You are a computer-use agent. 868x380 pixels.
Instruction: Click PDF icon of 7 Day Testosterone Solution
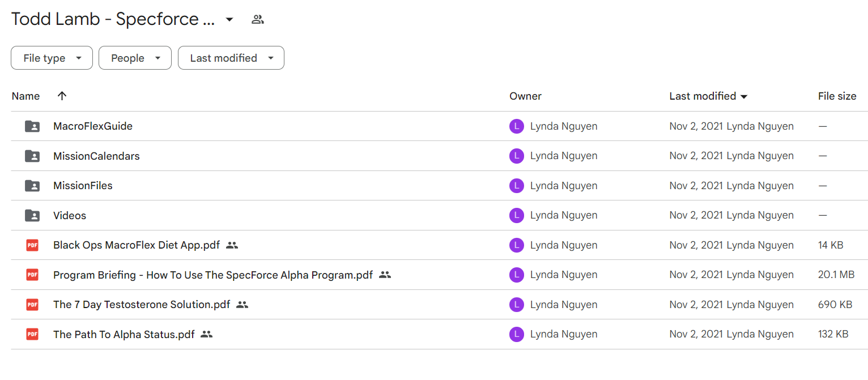click(x=32, y=305)
